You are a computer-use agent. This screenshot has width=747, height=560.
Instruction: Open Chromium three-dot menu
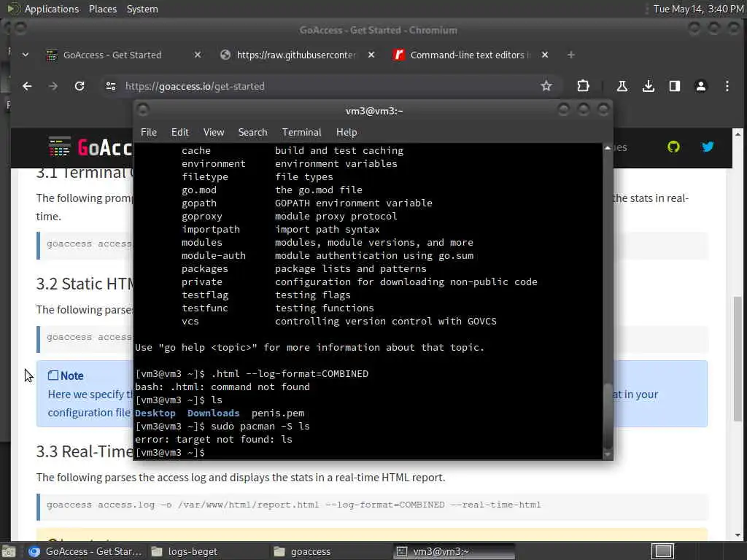click(727, 86)
